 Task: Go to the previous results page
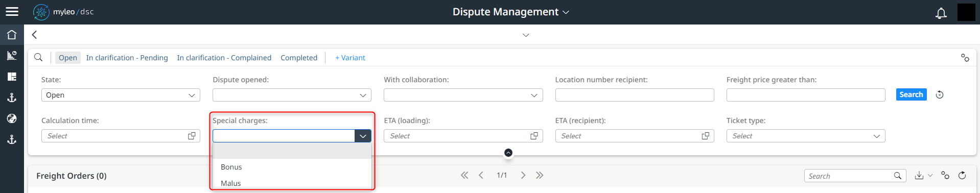[481, 175]
